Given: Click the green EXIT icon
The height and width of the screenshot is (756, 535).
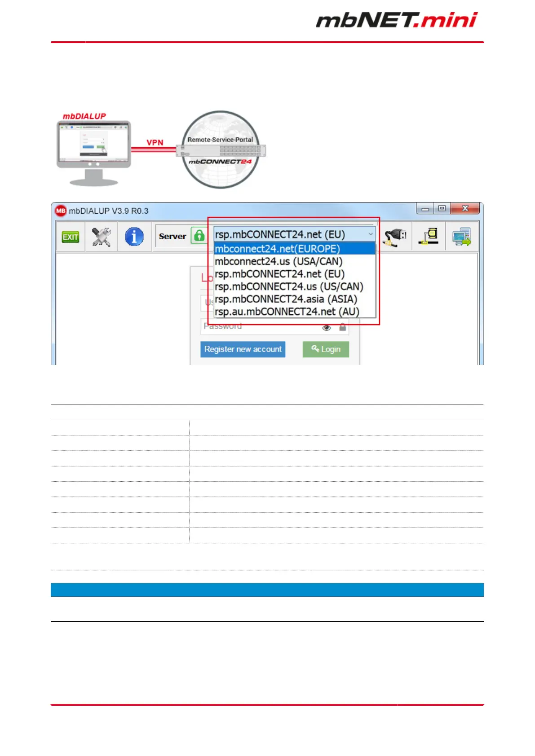Looking at the screenshot, I should [x=71, y=237].
